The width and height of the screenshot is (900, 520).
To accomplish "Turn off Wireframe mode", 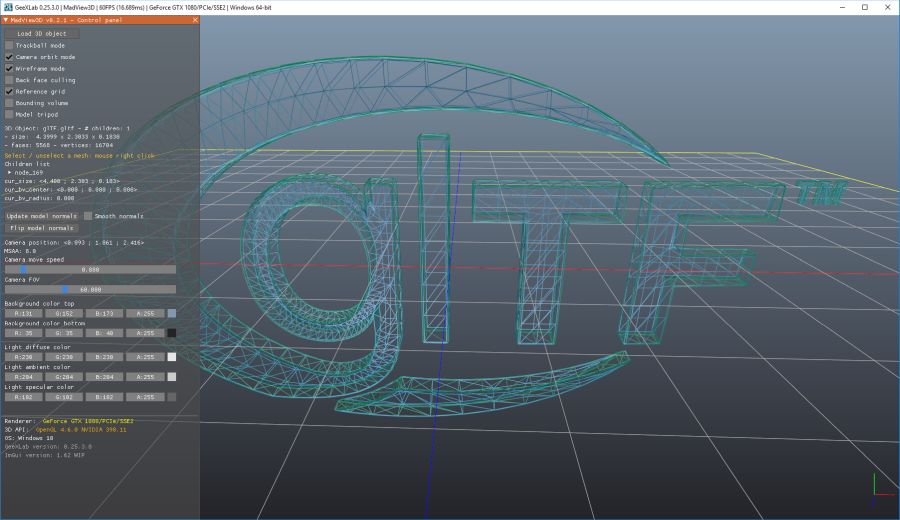I will 9,68.
